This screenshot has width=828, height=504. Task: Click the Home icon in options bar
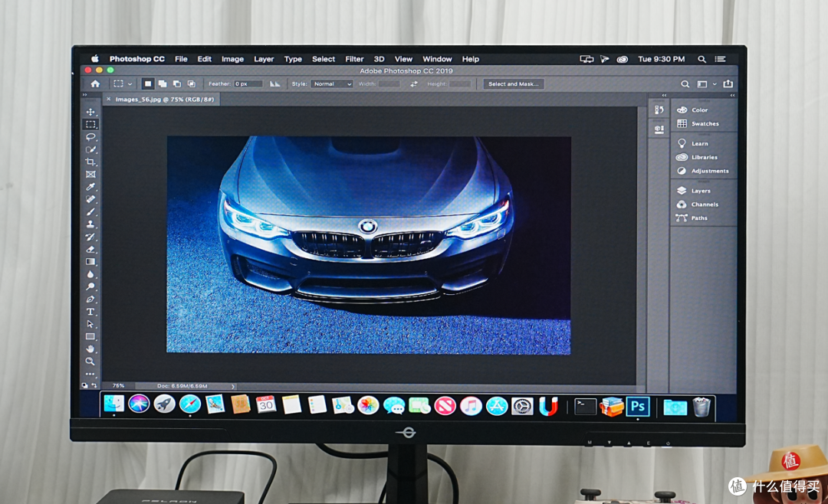click(95, 84)
